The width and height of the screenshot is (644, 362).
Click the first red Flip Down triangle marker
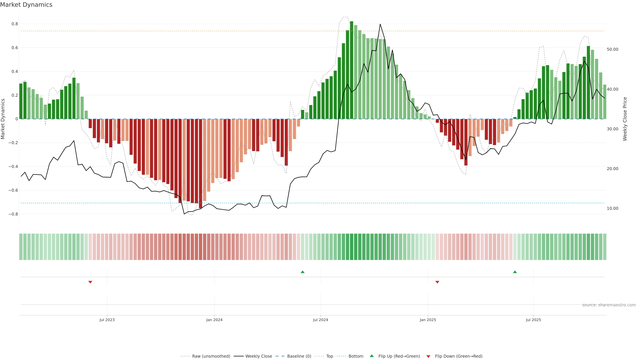click(90, 282)
